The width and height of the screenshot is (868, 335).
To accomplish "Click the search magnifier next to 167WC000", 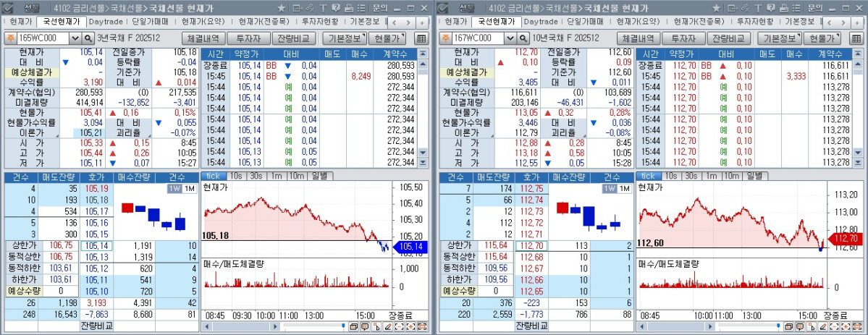I will point(523,38).
